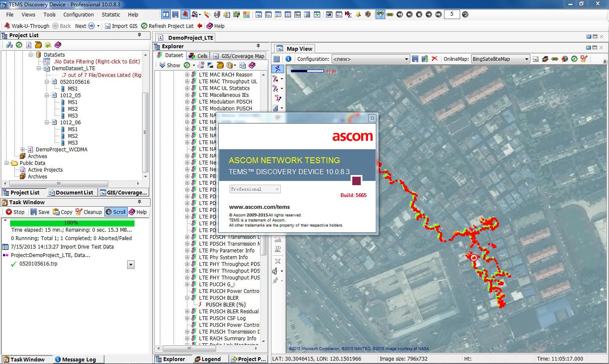Click www.ascom.com/tems link in About dialog
The width and height of the screenshot is (609, 364).
(x=259, y=207)
